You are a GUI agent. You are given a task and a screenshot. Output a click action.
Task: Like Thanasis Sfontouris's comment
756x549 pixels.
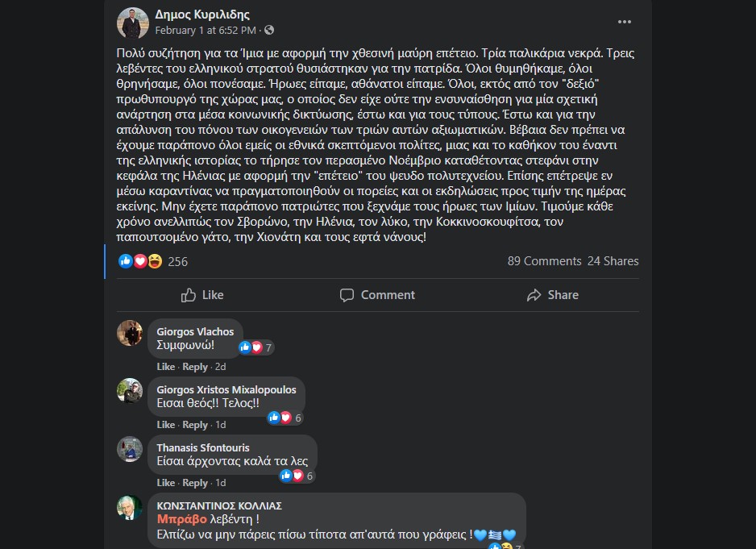(165, 483)
